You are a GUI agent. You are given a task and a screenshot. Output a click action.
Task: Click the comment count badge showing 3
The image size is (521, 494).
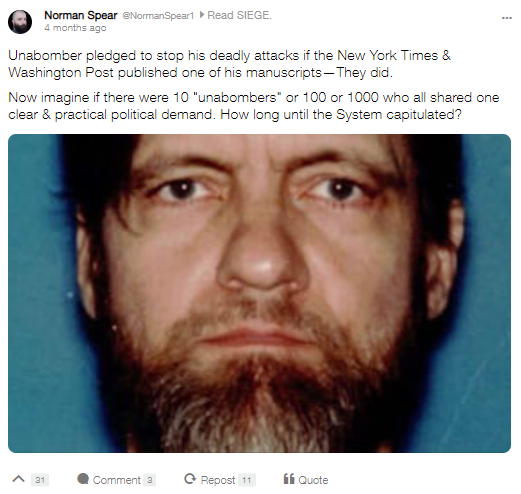click(150, 480)
